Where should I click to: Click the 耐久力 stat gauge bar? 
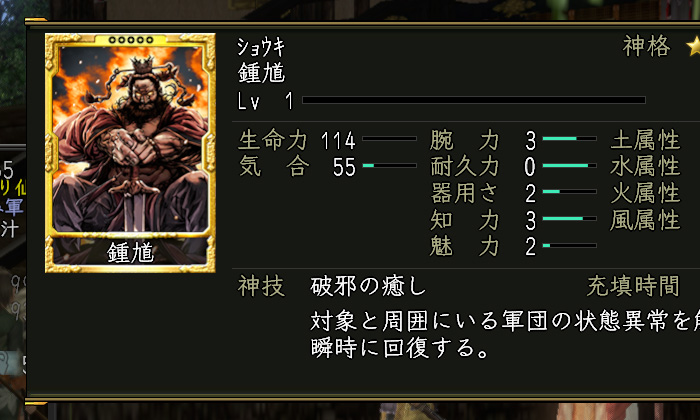[569, 166]
